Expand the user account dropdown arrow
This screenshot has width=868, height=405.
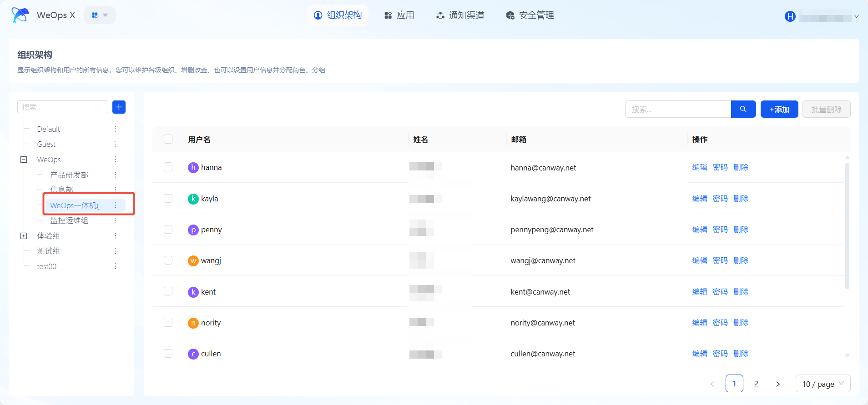(857, 16)
